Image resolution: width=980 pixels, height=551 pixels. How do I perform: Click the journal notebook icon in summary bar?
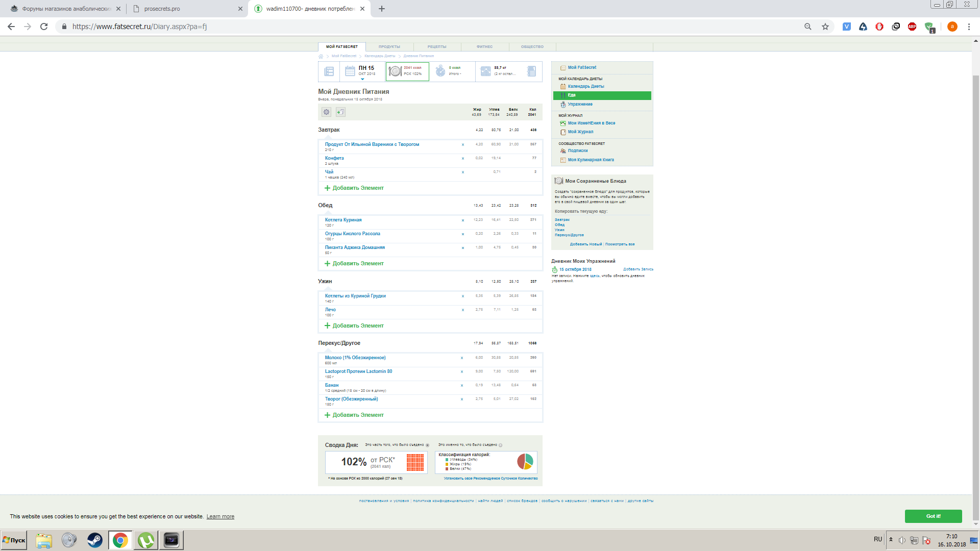[531, 71]
